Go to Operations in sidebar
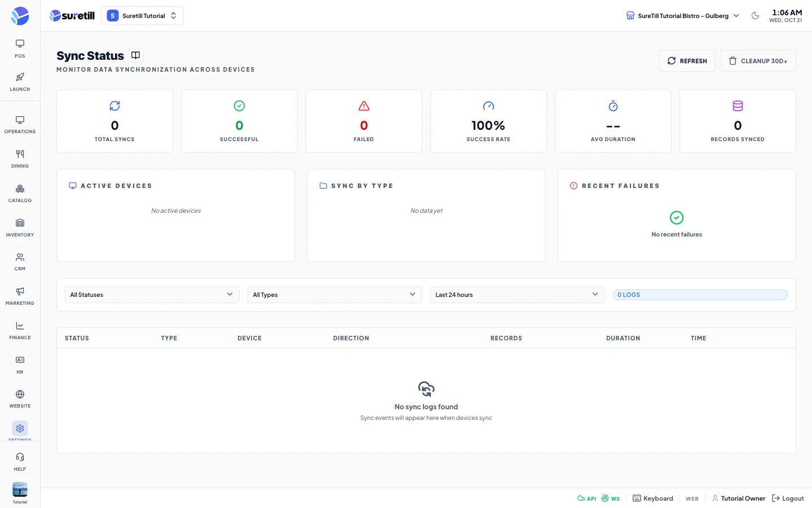Screen dimensions: 812x508 pos(20,125)
